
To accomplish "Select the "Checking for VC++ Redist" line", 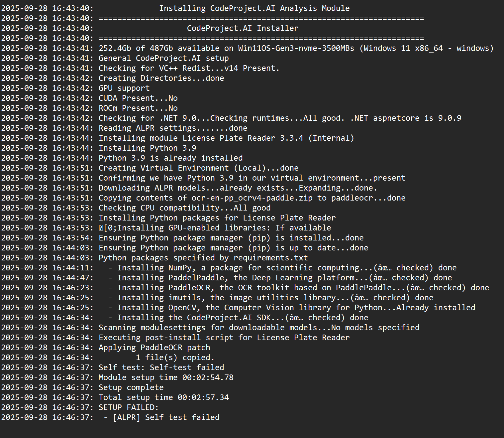I will click(189, 68).
